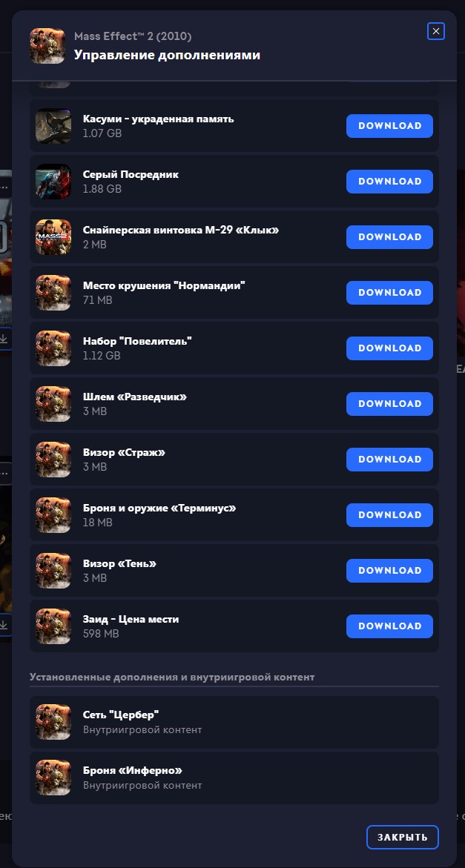Click the Mass Effect 2 header game icon
Image resolution: width=465 pixels, height=868 pixels.
[47, 46]
